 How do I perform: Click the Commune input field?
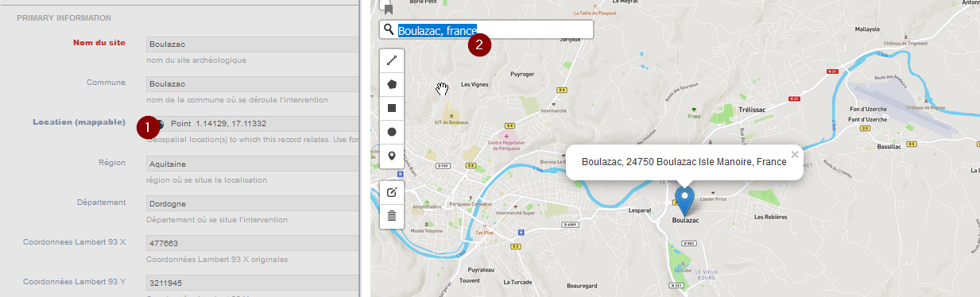tap(253, 84)
